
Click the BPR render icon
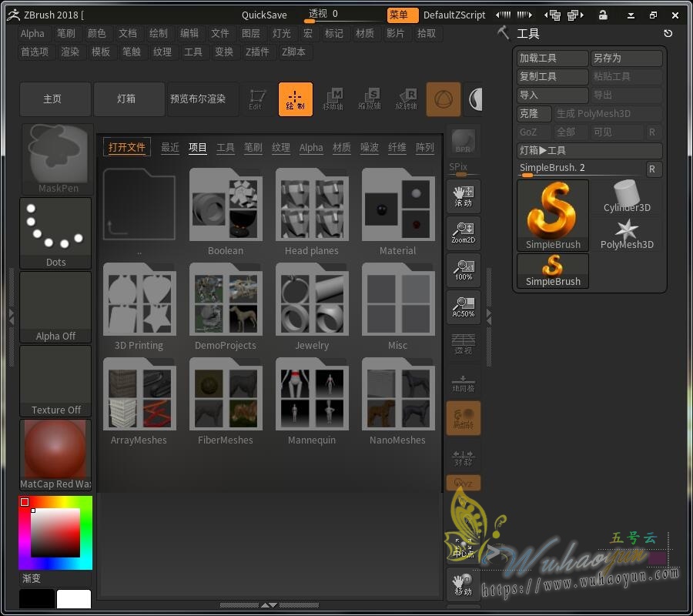click(464, 142)
